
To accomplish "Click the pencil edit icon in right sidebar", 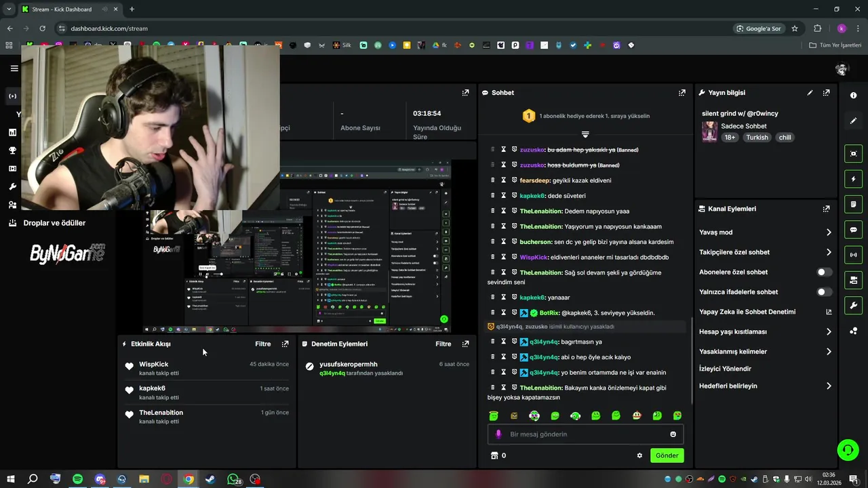I will tap(853, 121).
